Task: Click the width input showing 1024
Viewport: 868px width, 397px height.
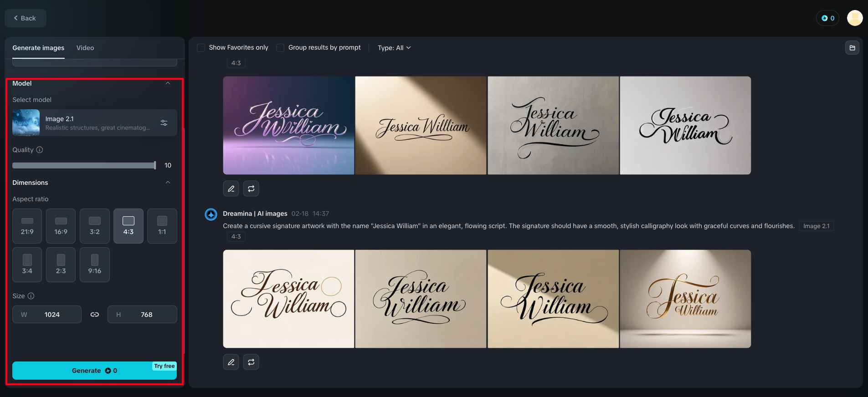Action: pos(47,315)
